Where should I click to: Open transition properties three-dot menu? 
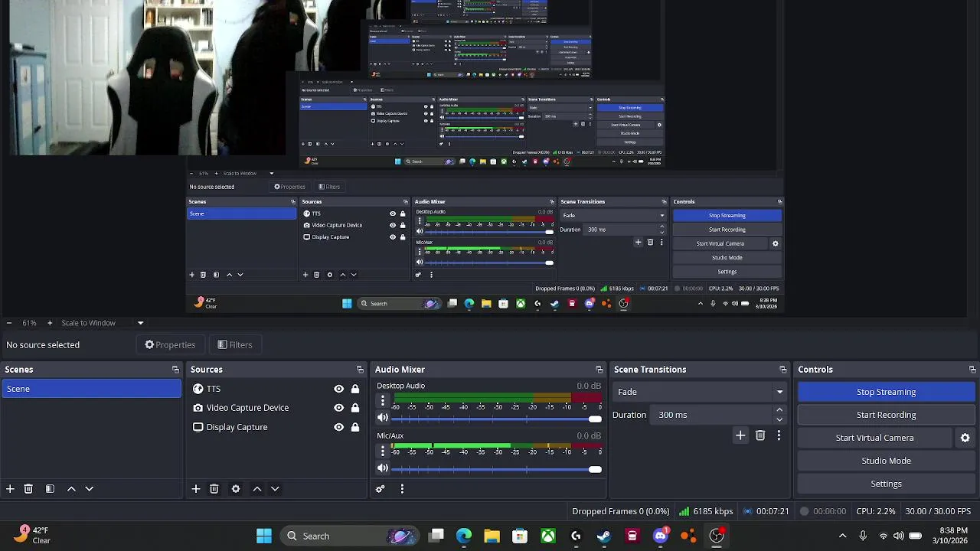click(779, 435)
